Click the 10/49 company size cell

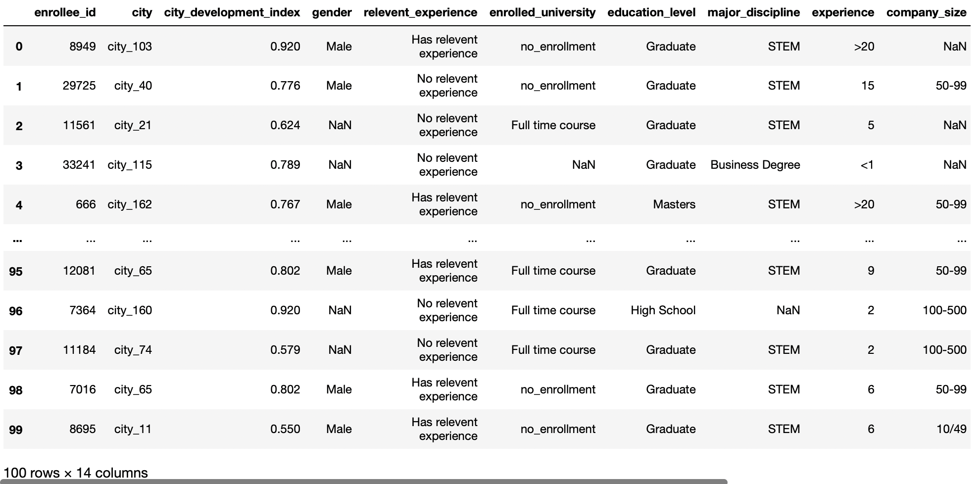(x=951, y=429)
